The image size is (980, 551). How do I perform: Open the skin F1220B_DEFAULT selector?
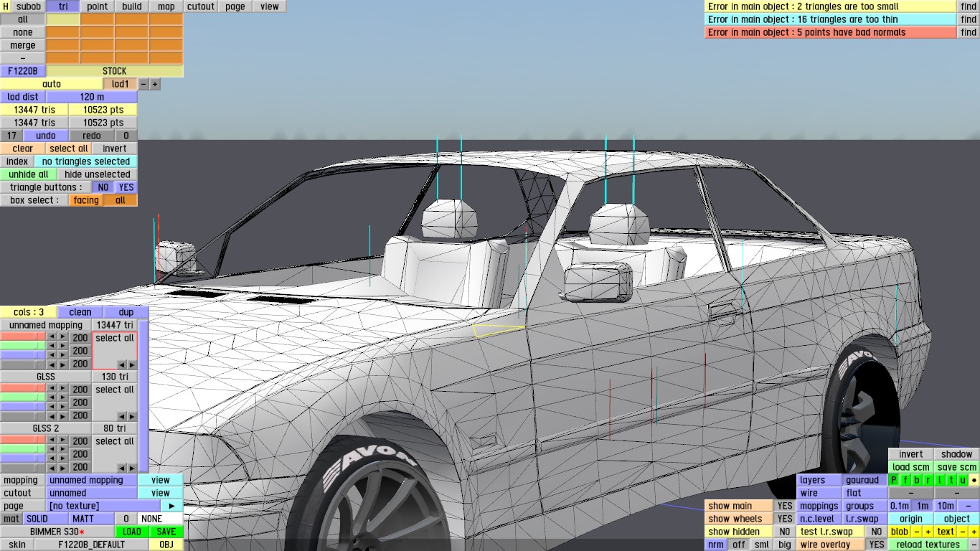tap(92, 545)
